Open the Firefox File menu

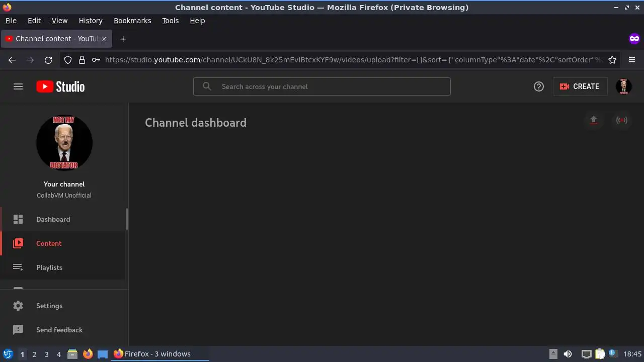[x=11, y=21]
